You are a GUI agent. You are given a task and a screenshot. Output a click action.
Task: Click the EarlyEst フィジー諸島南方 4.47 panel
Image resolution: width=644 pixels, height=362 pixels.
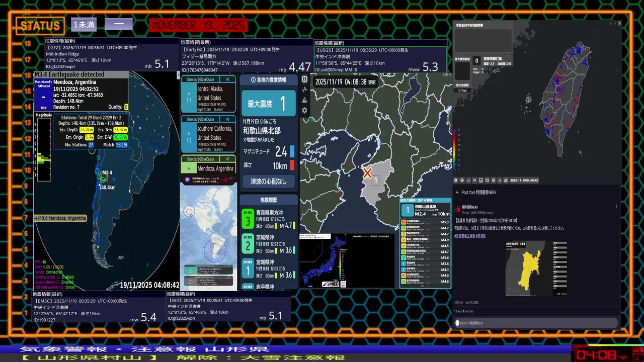[x=247, y=56]
